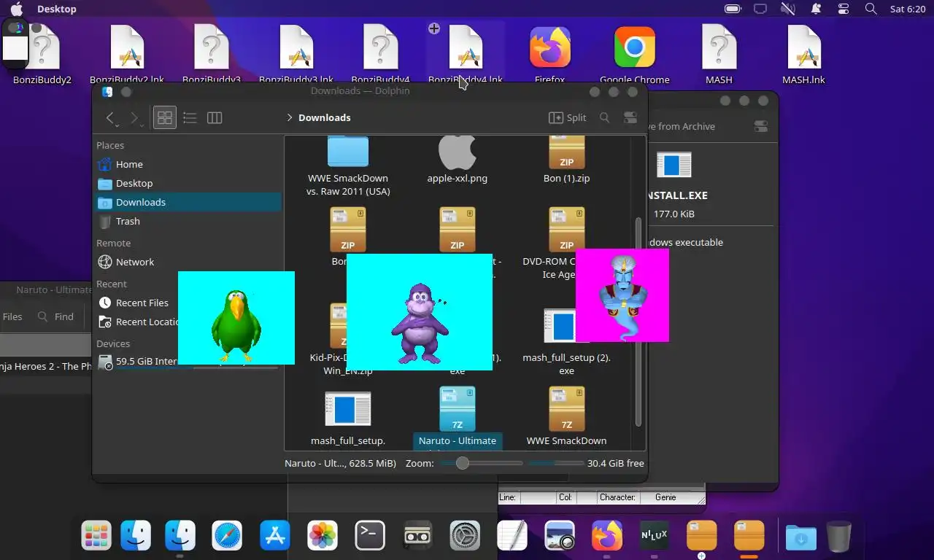
Task: Select the Bon (1).zip archive
Action: pos(567,160)
